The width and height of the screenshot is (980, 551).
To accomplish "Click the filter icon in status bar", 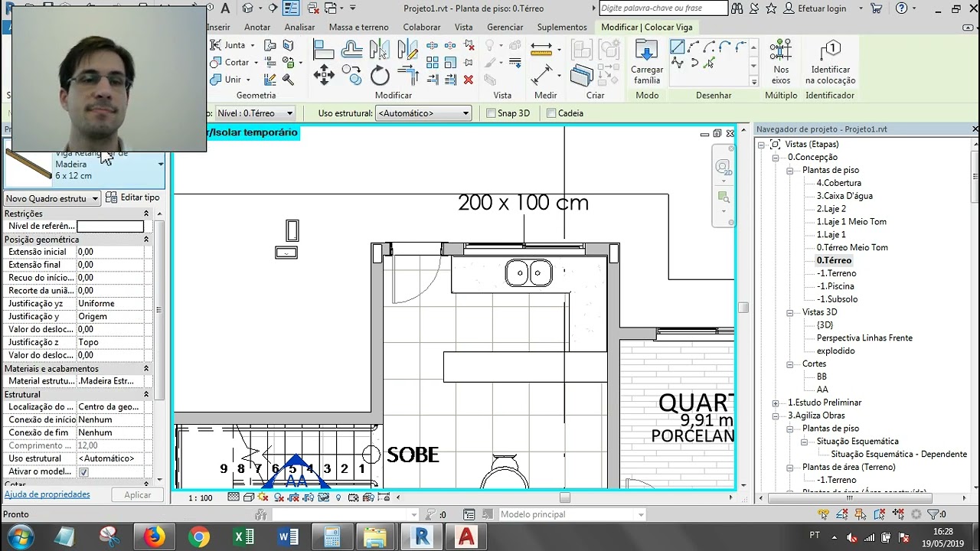I will point(935,514).
